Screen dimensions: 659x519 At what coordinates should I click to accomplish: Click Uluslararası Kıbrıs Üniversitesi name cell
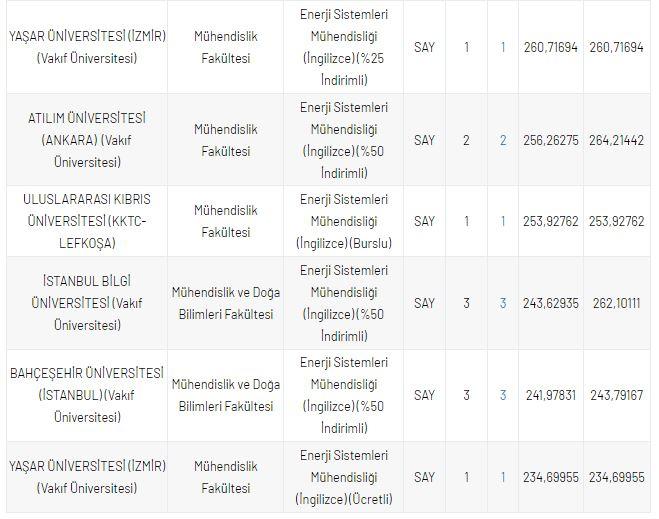(86, 221)
